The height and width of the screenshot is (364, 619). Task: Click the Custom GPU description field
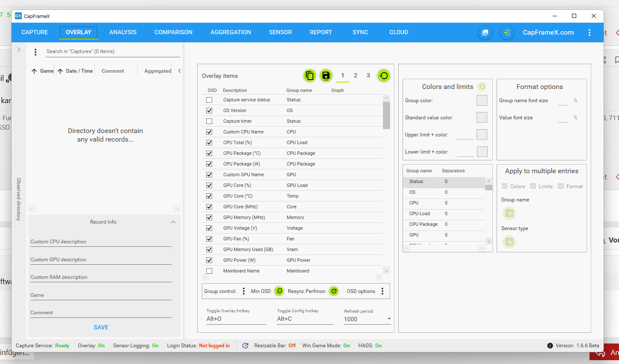tap(101, 260)
